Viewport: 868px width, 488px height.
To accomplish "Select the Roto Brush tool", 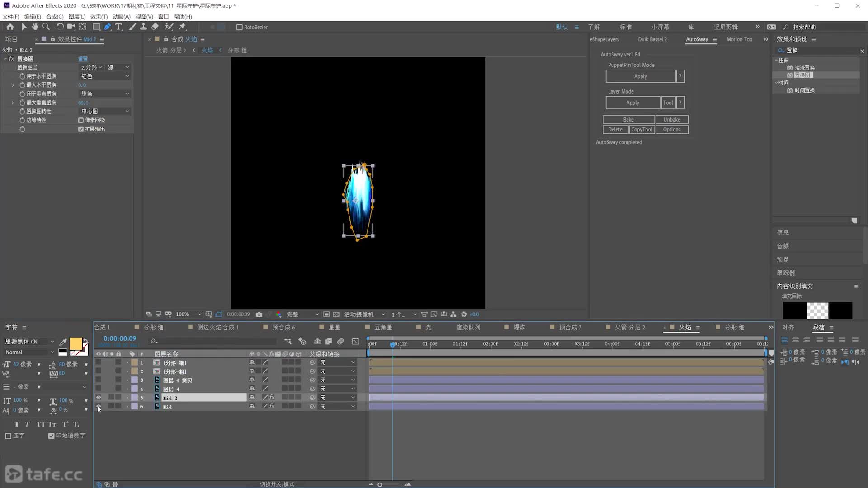I will pos(169,27).
